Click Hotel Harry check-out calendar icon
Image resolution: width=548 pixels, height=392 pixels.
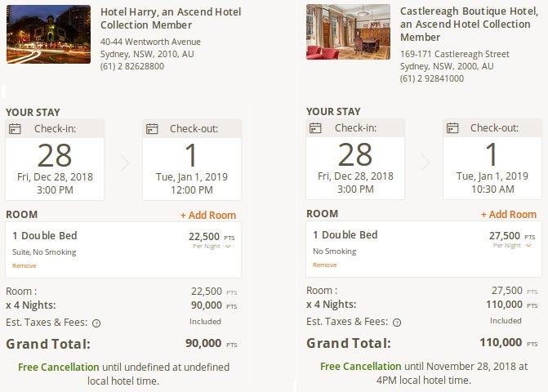(x=151, y=128)
